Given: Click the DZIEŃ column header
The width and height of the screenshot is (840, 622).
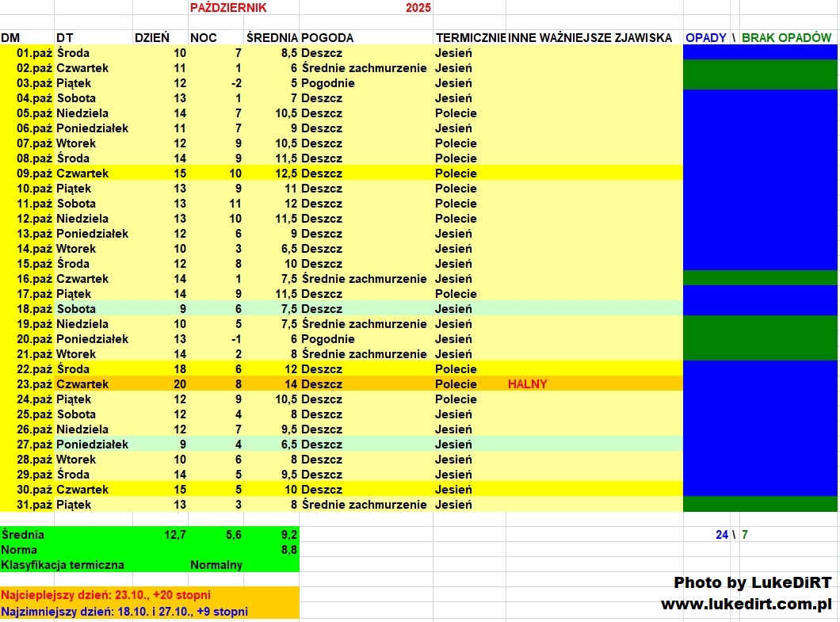Looking at the screenshot, I should pos(152,37).
